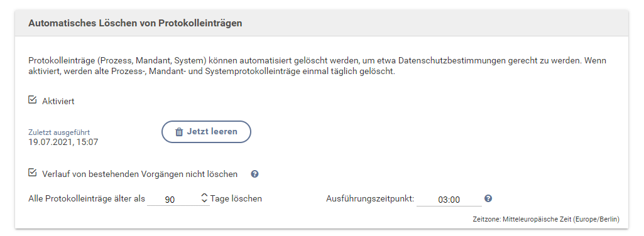Click the trash can icon in Jetzt leeren

tap(178, 132)
